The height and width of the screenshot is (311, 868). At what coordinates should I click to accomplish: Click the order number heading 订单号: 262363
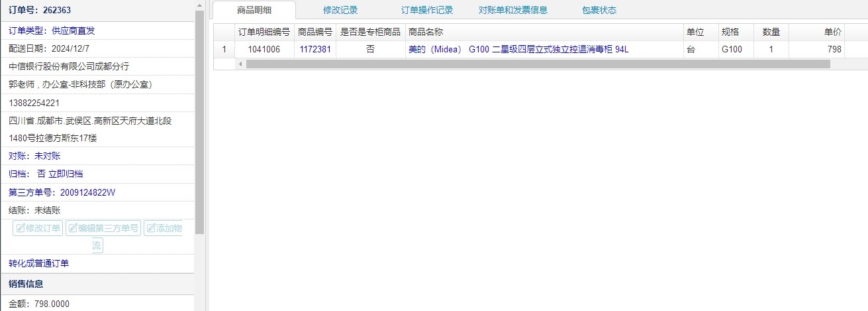(40, 11)
